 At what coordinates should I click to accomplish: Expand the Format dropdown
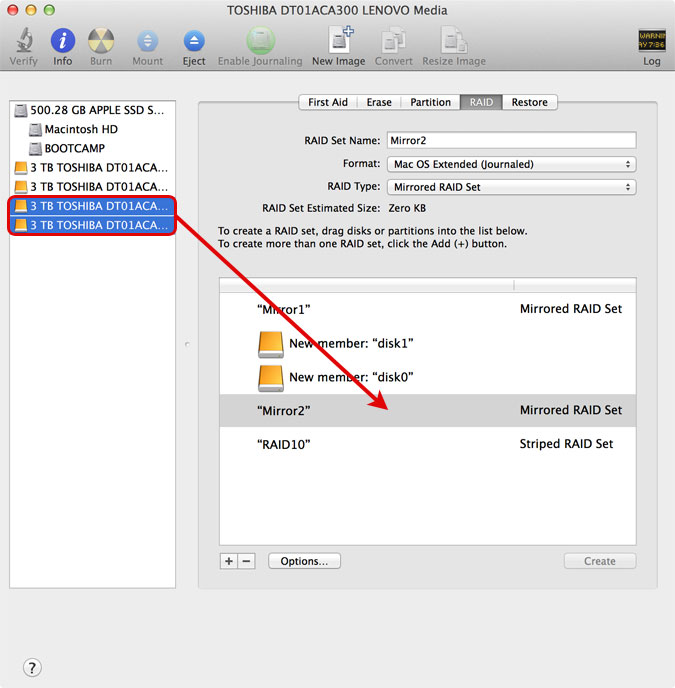pos(511,164)
